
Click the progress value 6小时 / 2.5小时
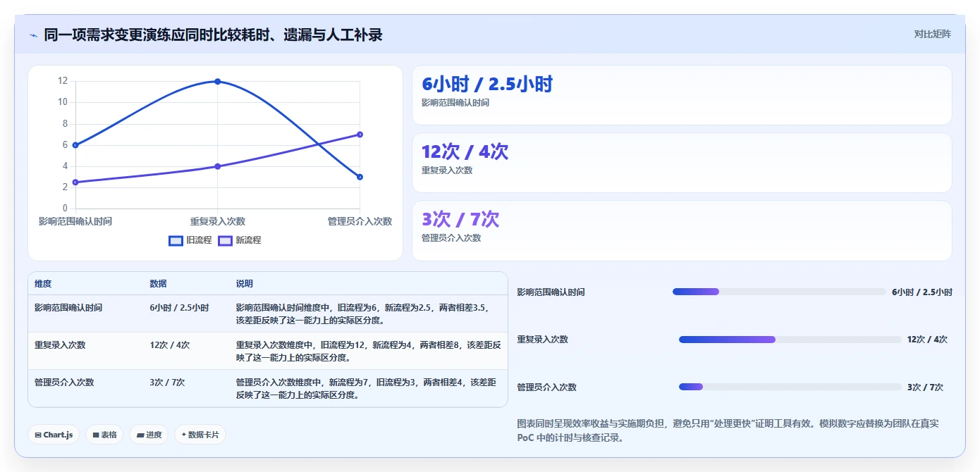point(922,292)
